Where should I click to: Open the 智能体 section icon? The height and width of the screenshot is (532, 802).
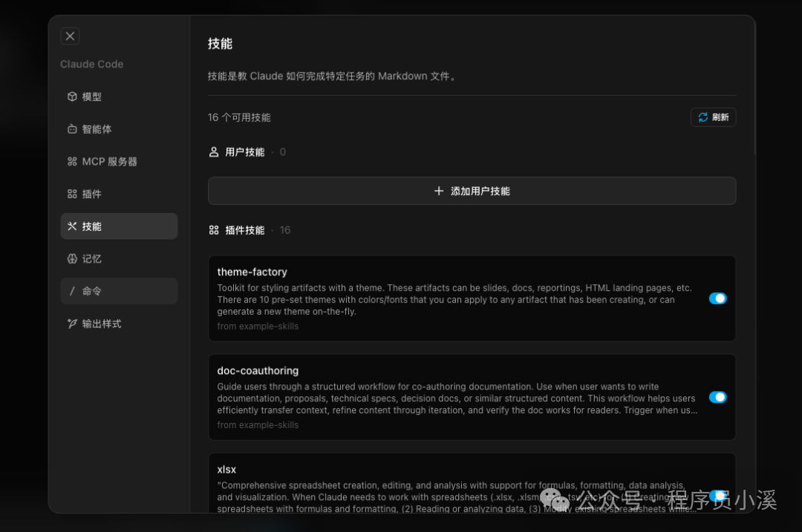point(71,128)
